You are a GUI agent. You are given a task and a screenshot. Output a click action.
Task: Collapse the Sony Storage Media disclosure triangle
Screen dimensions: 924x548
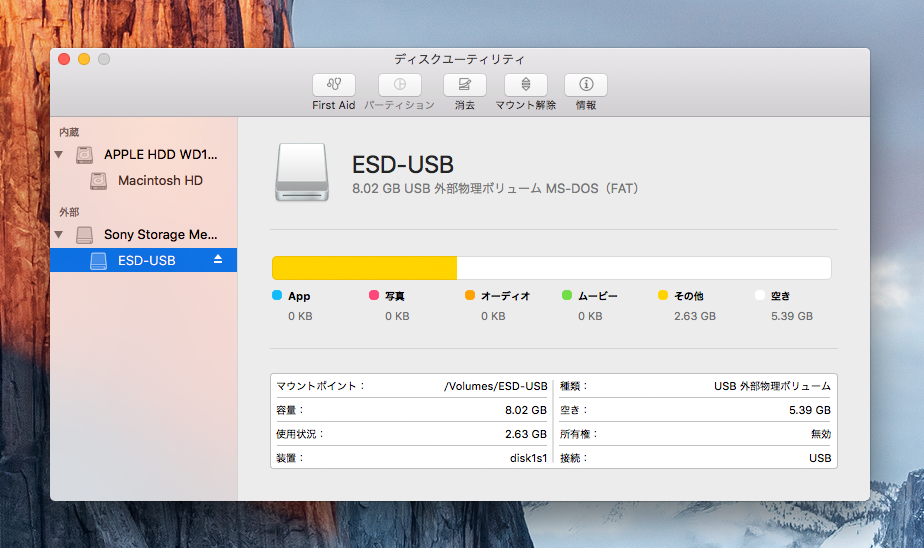(x=59, y=235)
